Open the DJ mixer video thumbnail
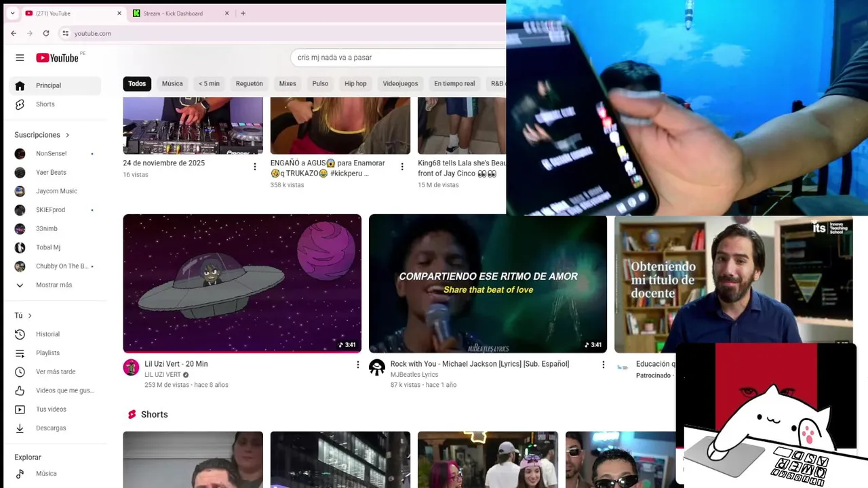The height and width of the screenshot is (488, 868). 193,125
